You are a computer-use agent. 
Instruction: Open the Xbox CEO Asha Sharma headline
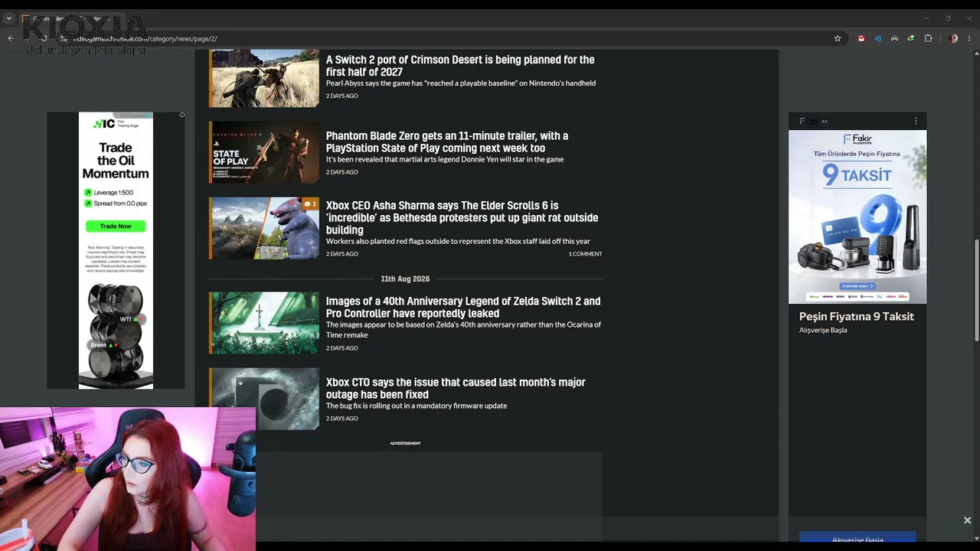(462, 218)
